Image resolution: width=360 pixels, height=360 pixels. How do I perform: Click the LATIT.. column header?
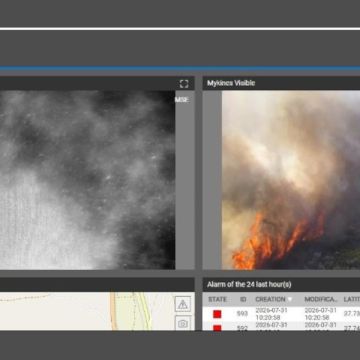(x=352, y=299)
